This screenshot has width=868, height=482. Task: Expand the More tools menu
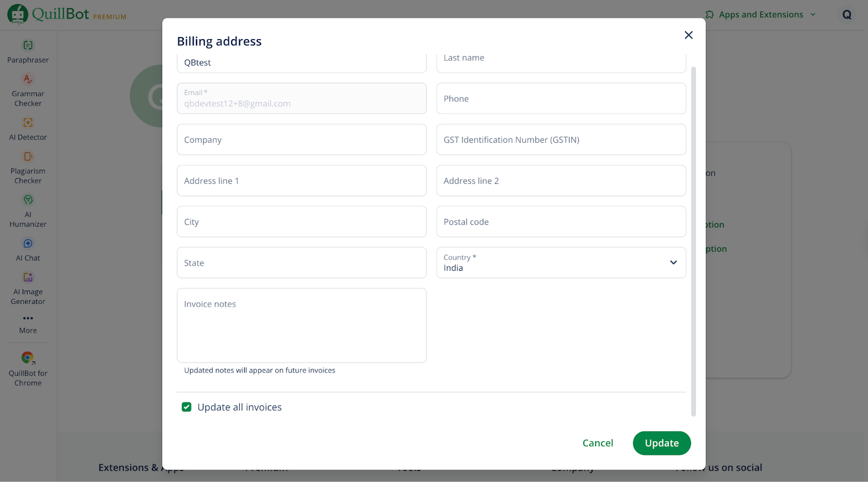[x=28, y=319]
